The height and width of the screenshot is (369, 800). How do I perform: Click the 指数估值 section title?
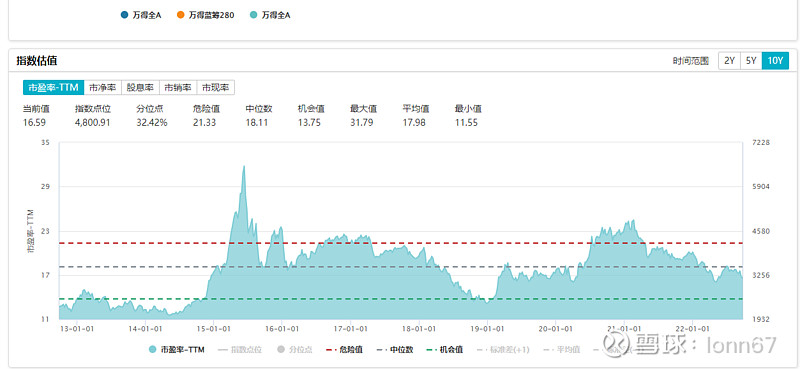point(37,61)
